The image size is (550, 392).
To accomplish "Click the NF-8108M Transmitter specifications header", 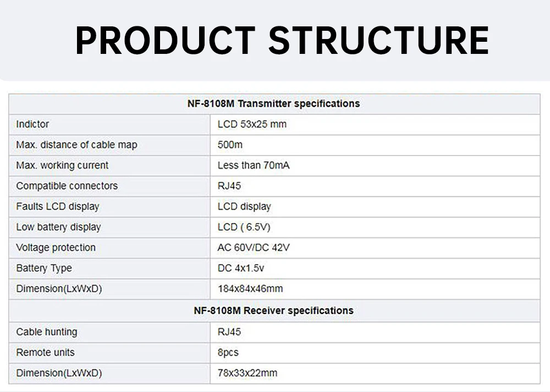I will pos(273,103).
